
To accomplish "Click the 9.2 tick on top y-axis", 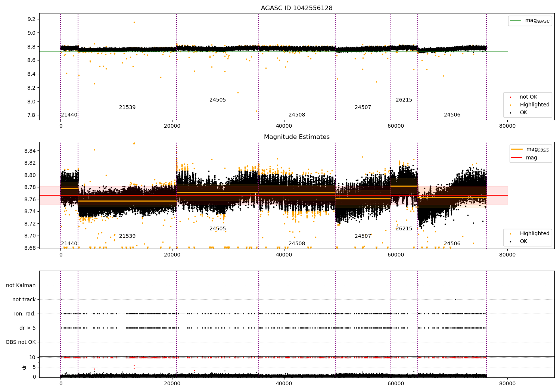I will (x=32, y=19).
